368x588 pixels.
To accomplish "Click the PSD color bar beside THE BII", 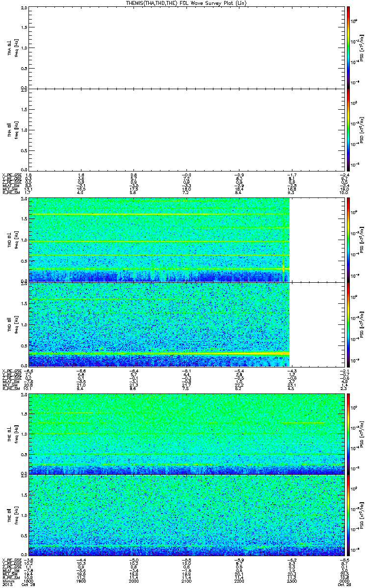I will click(x=348, y=515).
